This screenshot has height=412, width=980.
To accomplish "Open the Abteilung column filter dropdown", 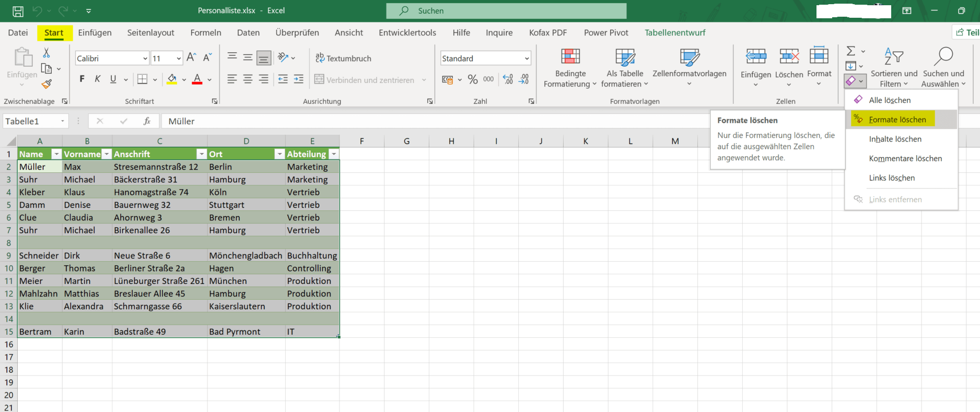I will [x=334, y=154].
